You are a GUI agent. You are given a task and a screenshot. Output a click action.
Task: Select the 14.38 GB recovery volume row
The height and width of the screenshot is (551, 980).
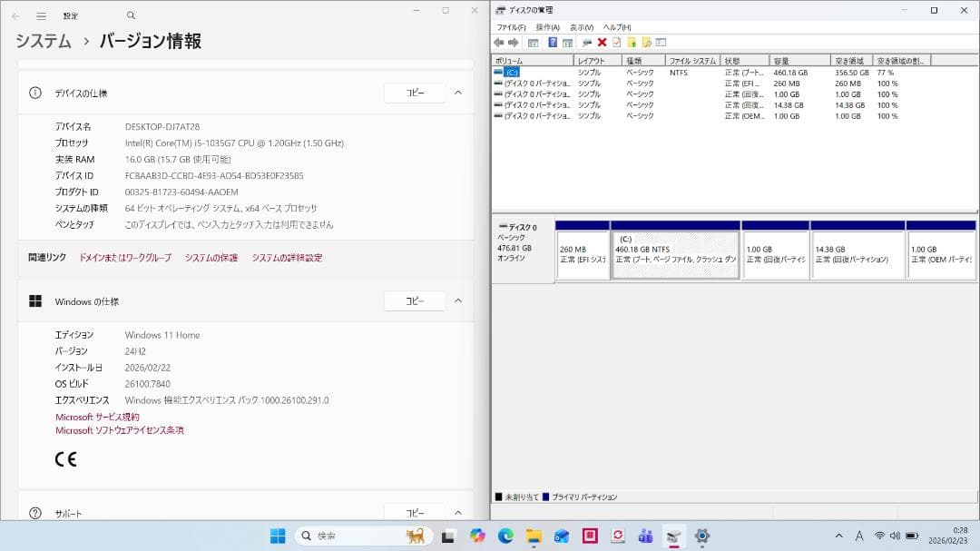coord(712,105)
